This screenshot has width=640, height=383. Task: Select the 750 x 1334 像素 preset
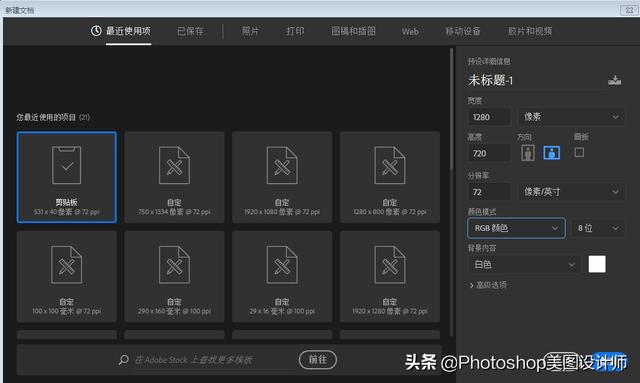click(174, 177)
